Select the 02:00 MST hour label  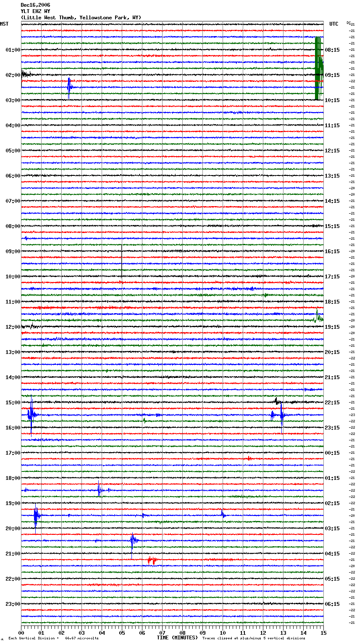tap(13, 75)
